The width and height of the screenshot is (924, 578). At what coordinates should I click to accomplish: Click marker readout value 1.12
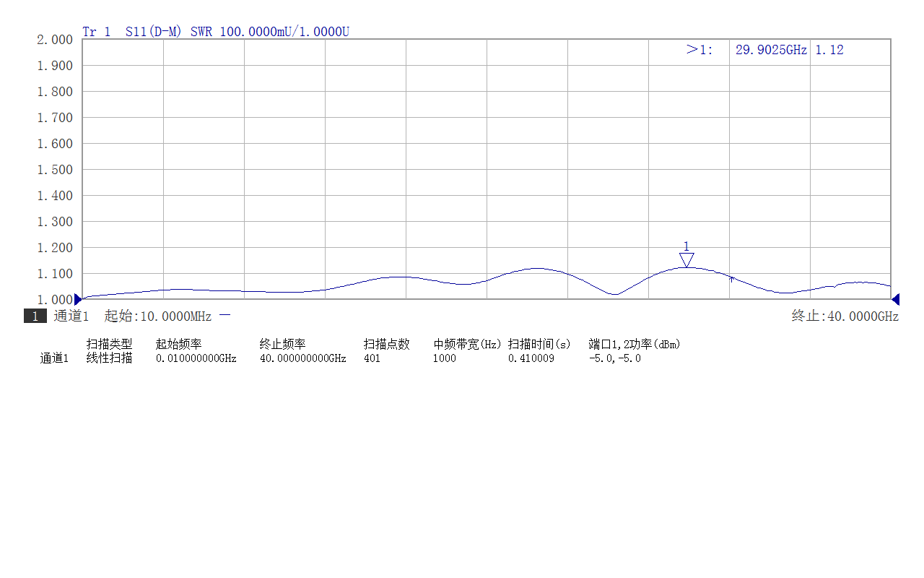[x=829, y=50]
